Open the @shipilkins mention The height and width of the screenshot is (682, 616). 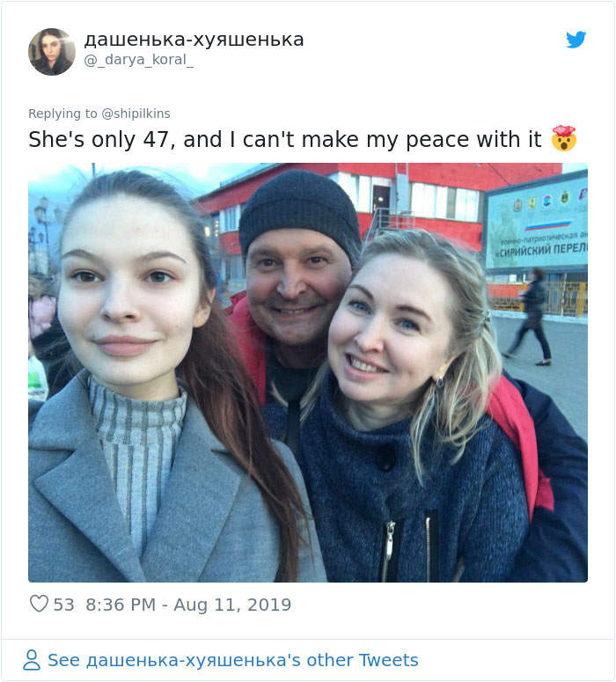pos(136,114)
